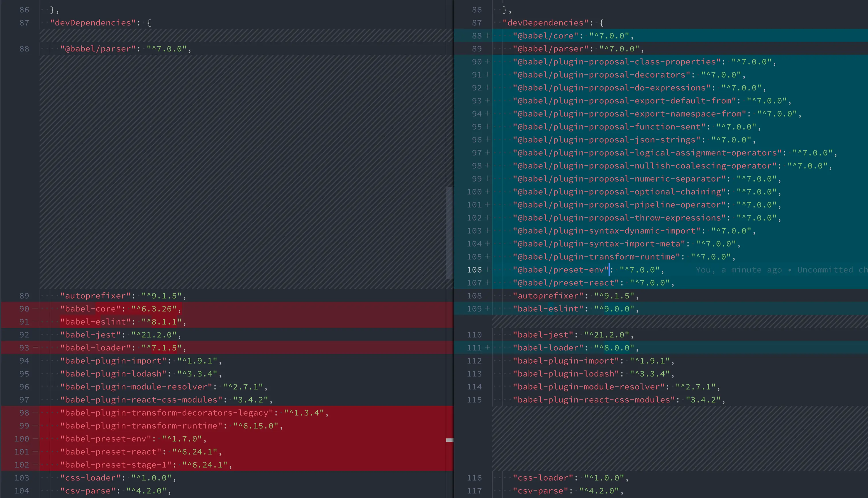Viewport: 868px width, 498px height.
Task: Click the "^9.0.0" version of babel-eslint
Action: pos(614,308)
